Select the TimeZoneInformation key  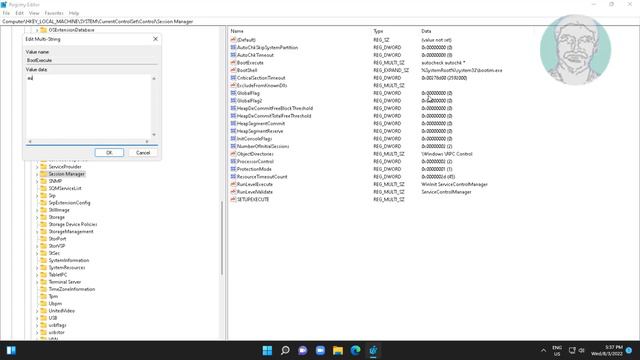pos(71,289)
